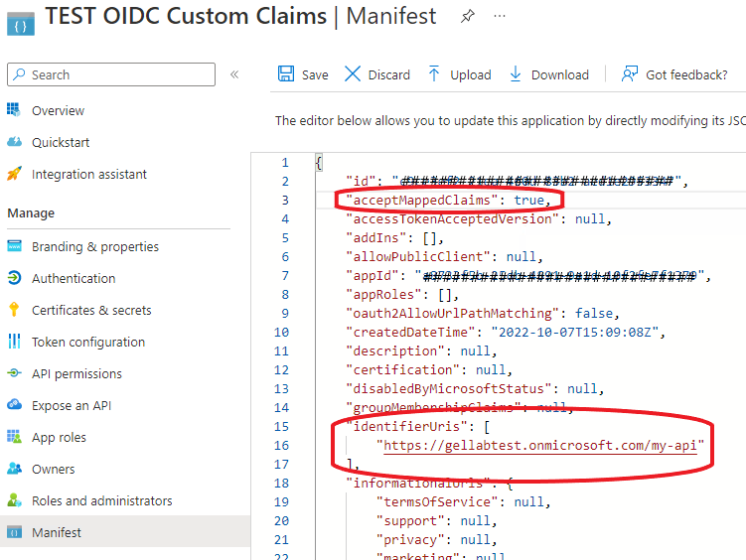Open the Overview menu item
The width and height of the screenshot is (746, 560).
[x=58, y=110]
